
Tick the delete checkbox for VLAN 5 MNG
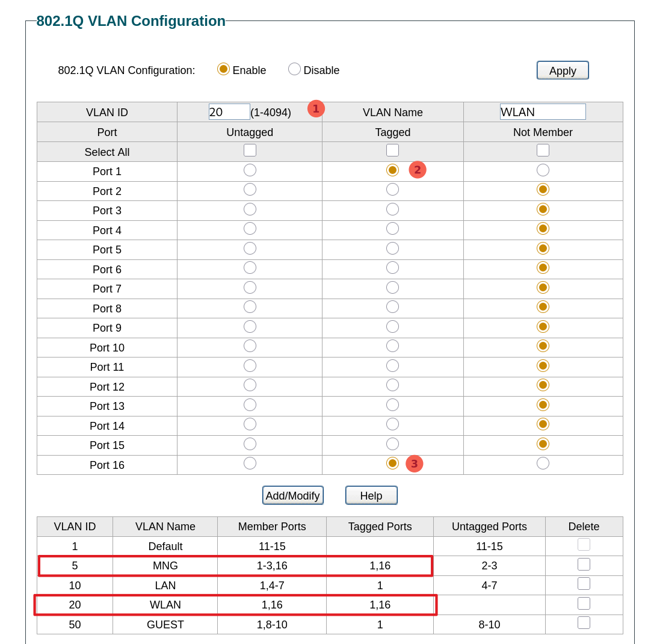(584, 565)
